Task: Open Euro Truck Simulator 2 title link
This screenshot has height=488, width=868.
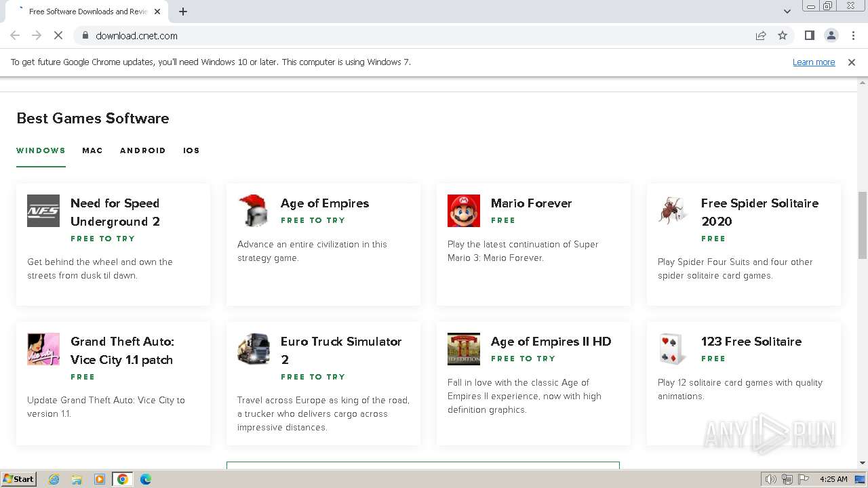Action: pyautogui.click(x=341, y=350)
